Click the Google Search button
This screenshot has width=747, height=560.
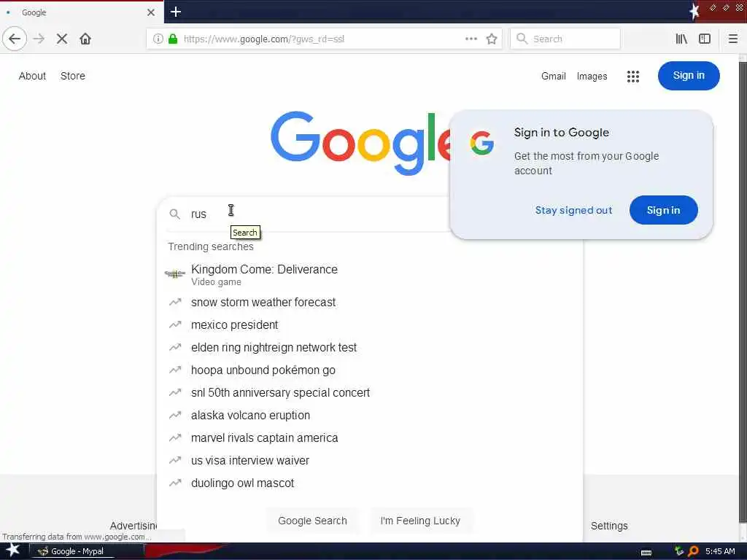coord(312,521)
